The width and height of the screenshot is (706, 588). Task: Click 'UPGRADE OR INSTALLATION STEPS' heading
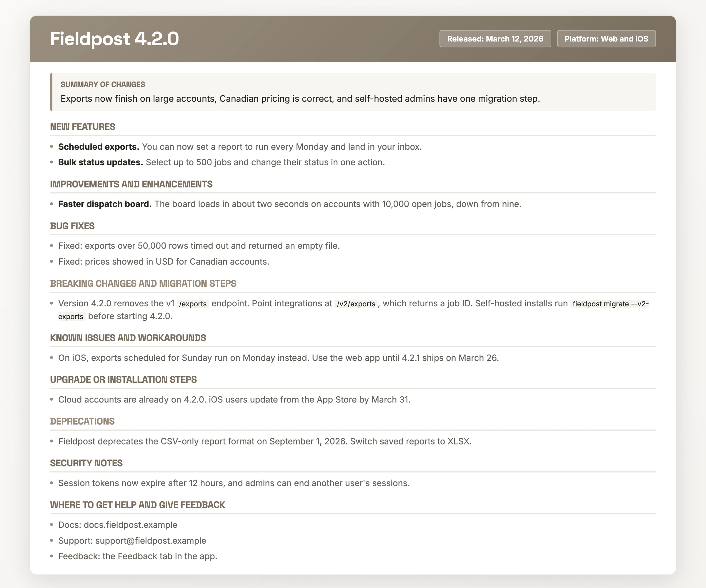pyautogui.click(x=123, y=379)
